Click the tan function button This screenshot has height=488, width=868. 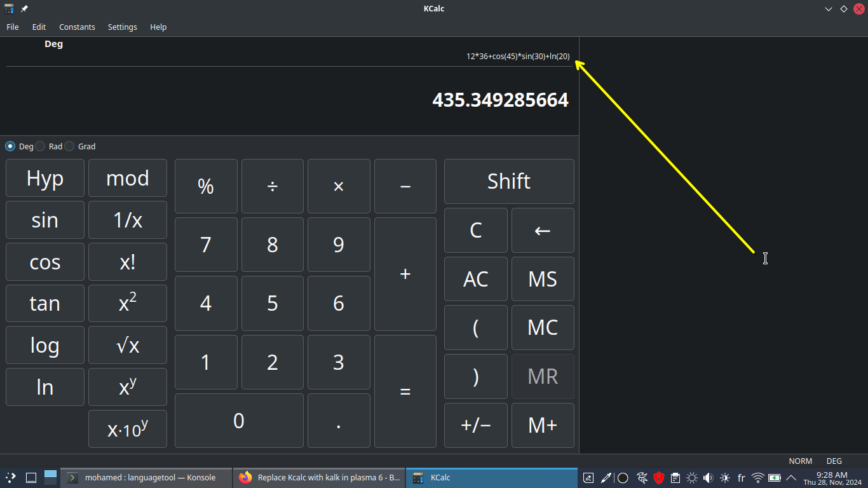pos(45,303)
